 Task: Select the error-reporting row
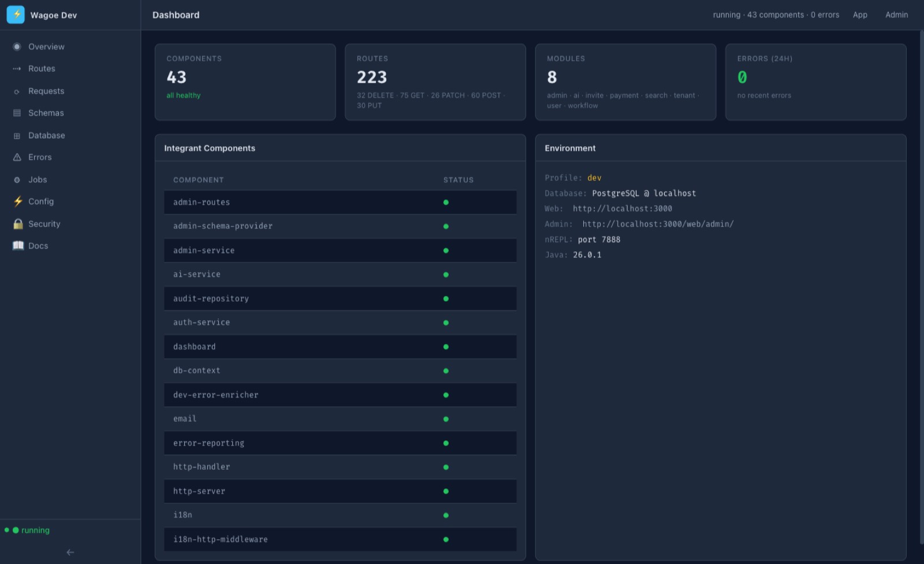[340, 443]
